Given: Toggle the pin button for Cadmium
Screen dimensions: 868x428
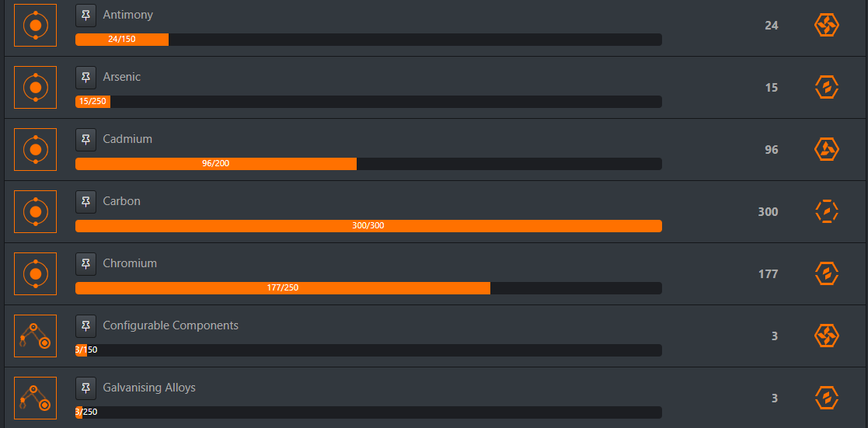Looking at the screenshot, I should 85,140.
